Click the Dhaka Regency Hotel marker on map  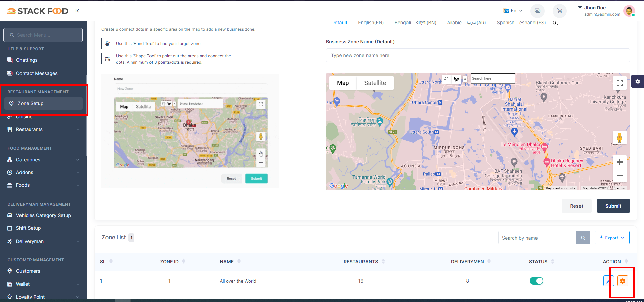click(x=547, y=162)
